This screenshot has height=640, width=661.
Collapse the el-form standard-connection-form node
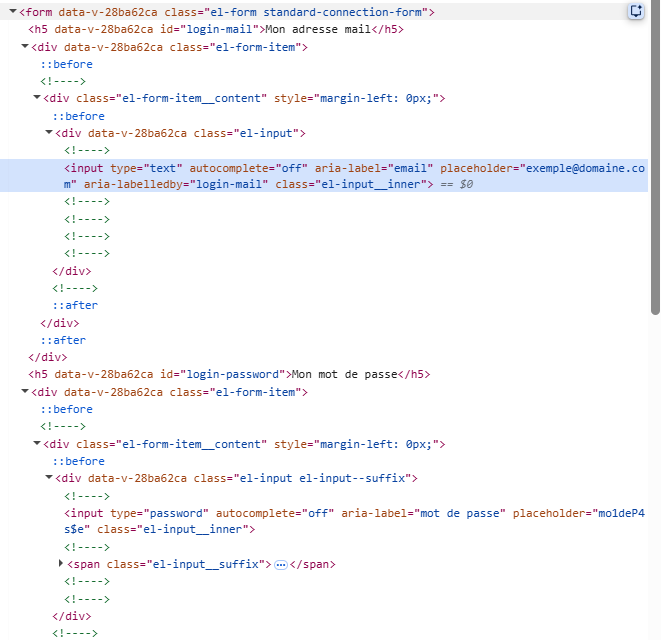coord(12,12)
